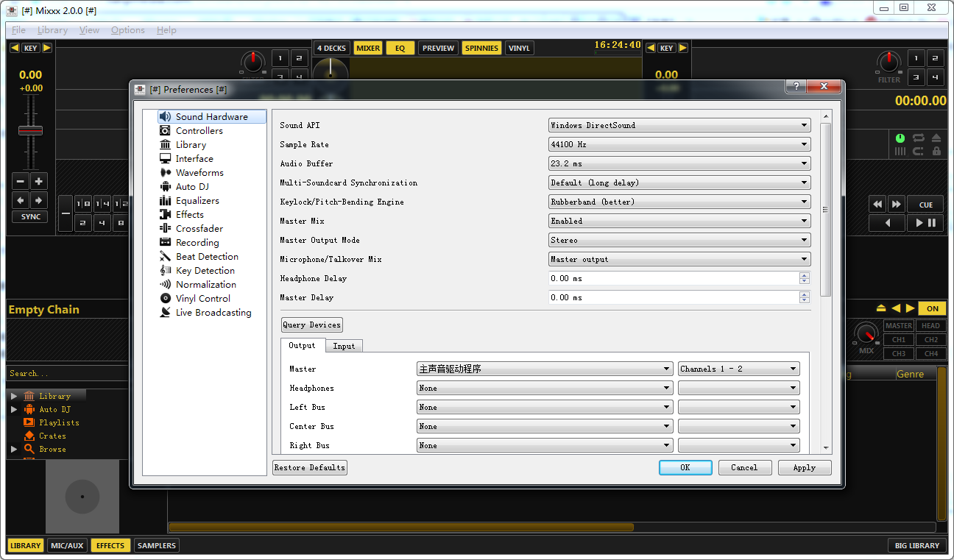Select Vinyl Control in the sidebar
Screen dimensions: 954x560
202,299
